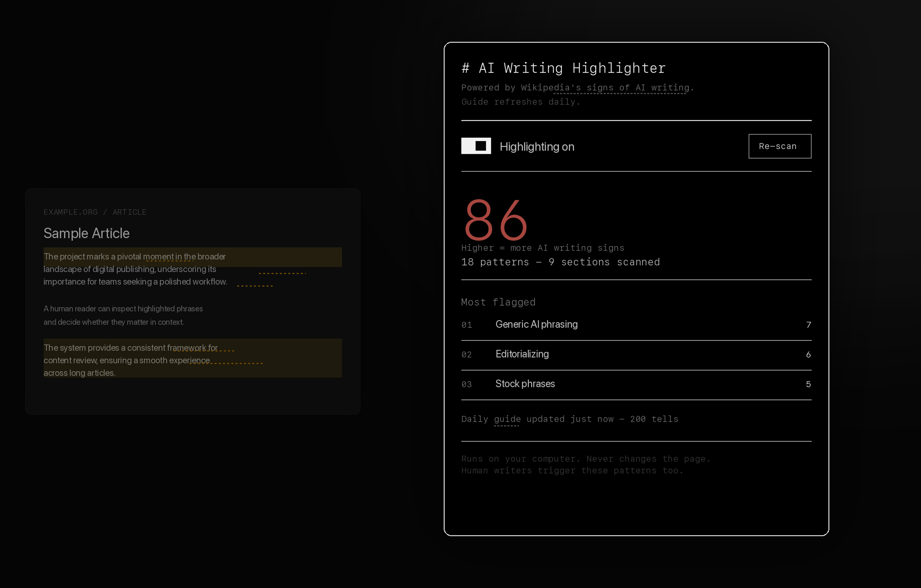Click 'Runs on your computer' footer note

click(x=586, y=459)
